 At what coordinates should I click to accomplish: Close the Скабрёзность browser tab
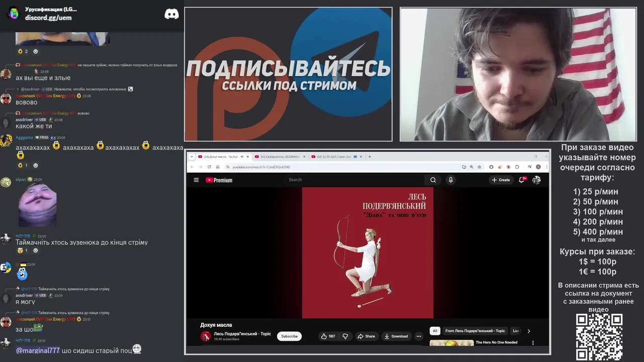(x=304, y=156)
